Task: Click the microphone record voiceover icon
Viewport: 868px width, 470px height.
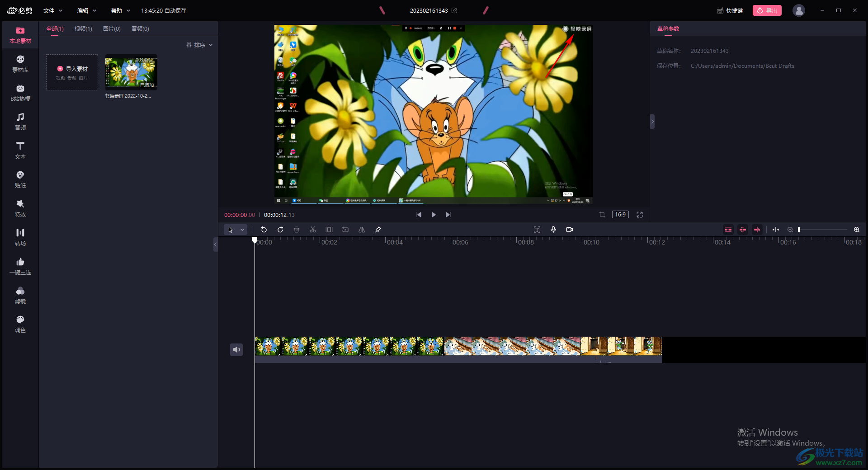Action: (x=553, y=230)
